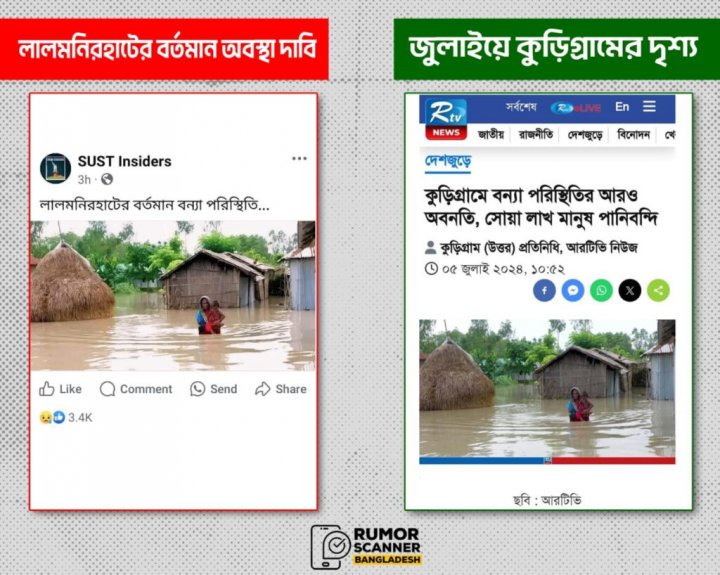Open the Rtv hamburger menu
720x575 pixels.
(x=649, y=107)
